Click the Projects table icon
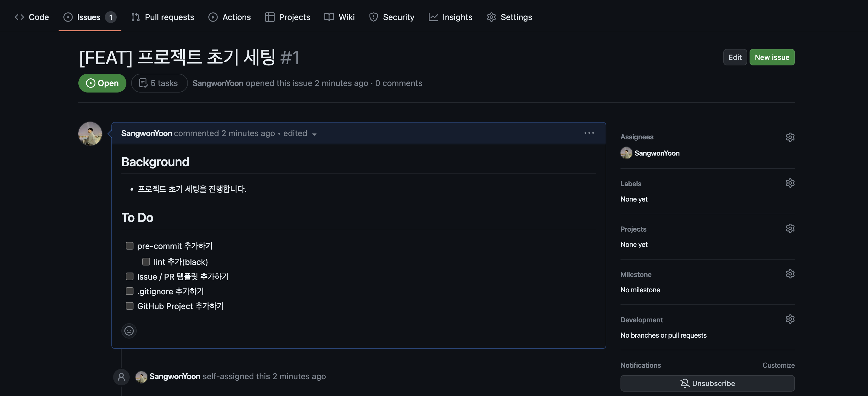The width and height of the screenshot is (868, 396). 270,17
